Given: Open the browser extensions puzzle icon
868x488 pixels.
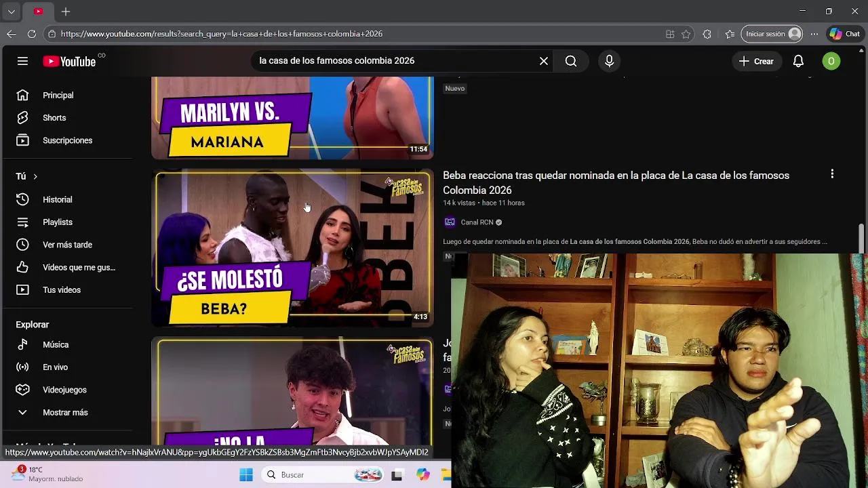Looking at the screenshot, I should pyautogui.click(x=707, y=34).
